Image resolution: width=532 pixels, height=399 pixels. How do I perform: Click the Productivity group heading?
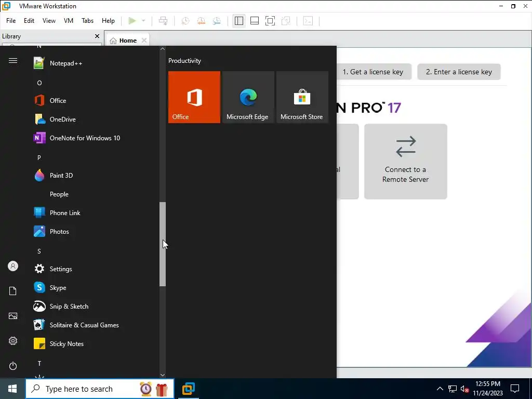[184, 61]
